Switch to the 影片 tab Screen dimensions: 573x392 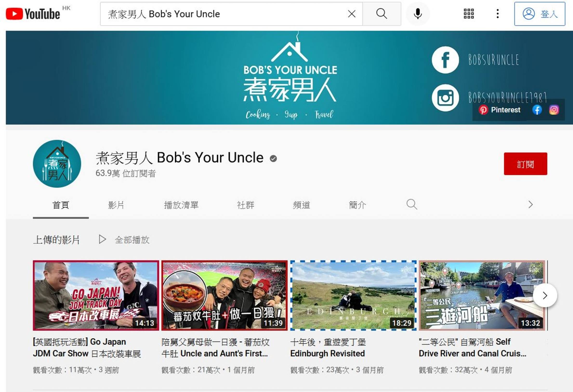pos(116,205)
